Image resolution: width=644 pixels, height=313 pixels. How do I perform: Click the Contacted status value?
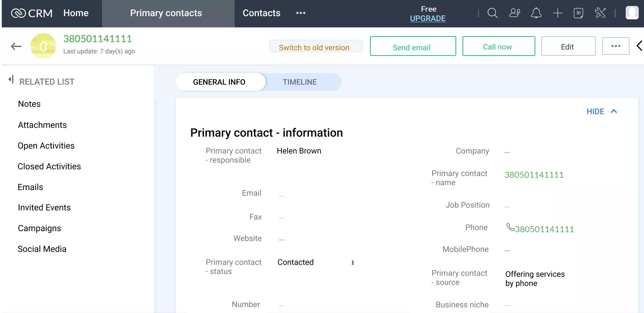[x=295, y=262]
